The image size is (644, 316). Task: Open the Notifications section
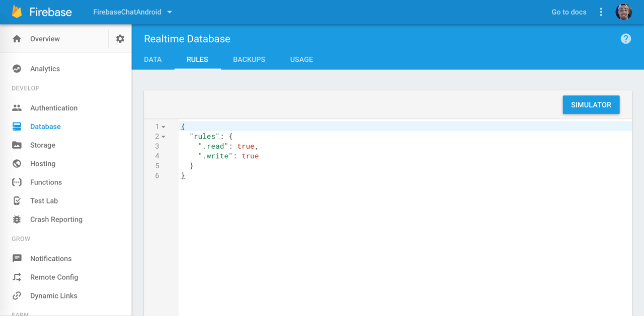pos(51,258)
